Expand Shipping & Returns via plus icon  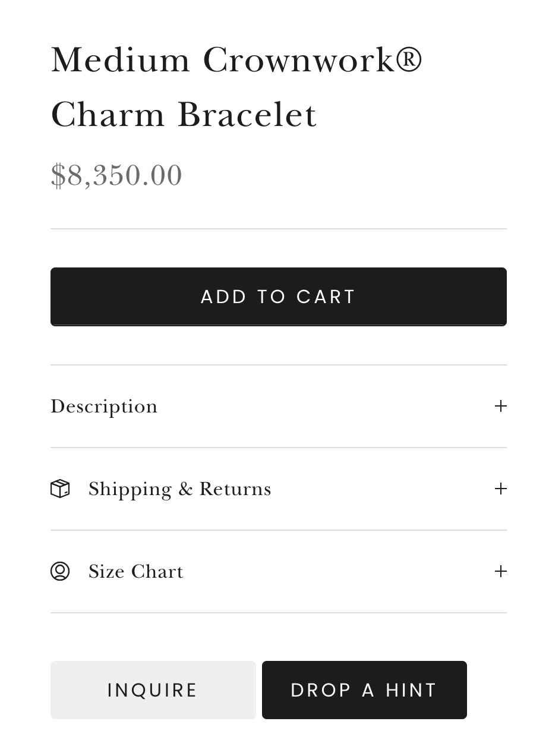click(x=500, y=489)
